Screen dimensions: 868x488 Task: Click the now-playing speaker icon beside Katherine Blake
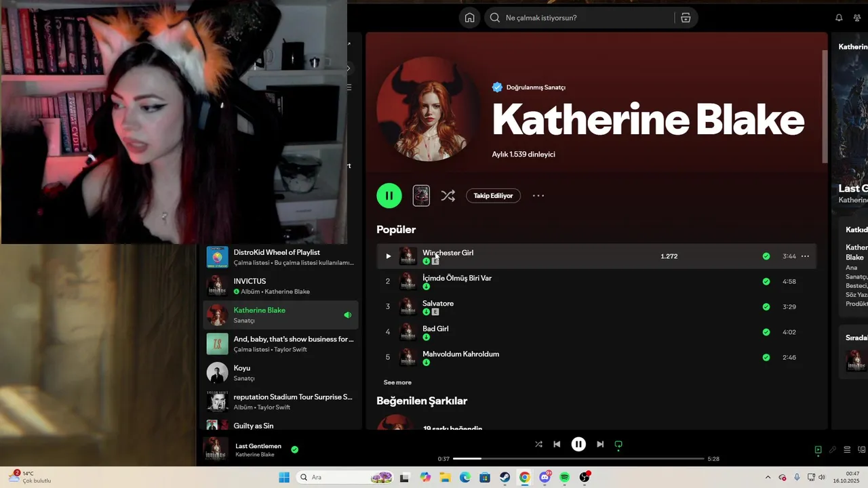pyautogui.click(x=347, y=315)
